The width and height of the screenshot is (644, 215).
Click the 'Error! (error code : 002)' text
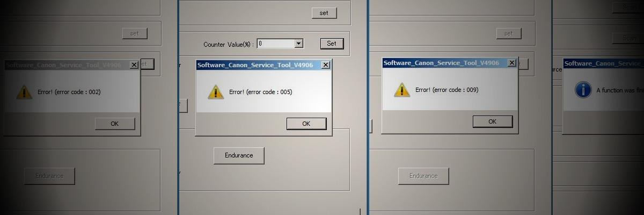(69, 92)
